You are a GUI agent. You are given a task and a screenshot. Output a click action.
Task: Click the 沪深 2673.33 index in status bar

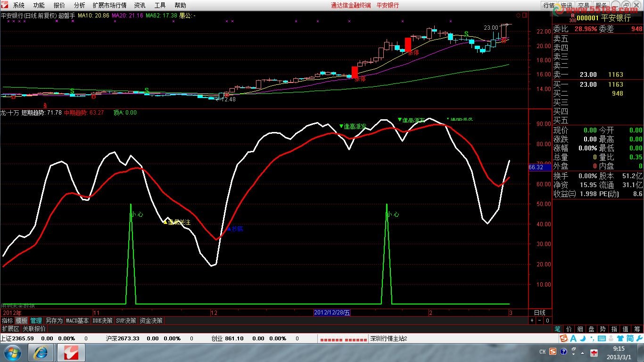[123, 338]
